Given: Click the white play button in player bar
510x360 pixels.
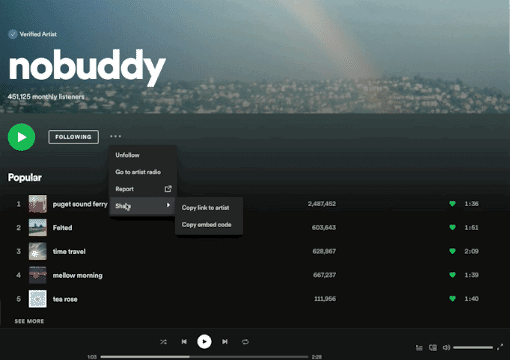Looking at the screenshot, I should (204, 342).
